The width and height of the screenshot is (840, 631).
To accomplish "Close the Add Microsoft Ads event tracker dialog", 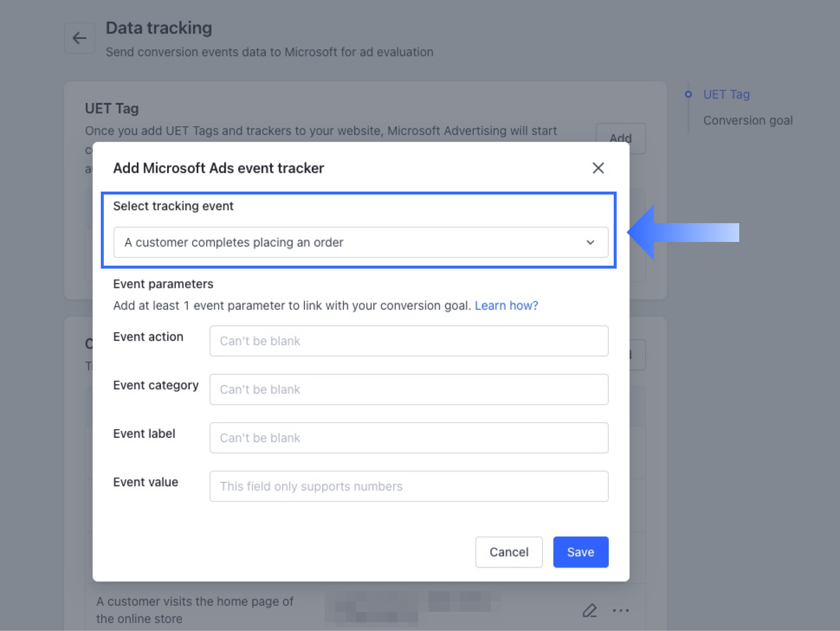I will point(598,168).
